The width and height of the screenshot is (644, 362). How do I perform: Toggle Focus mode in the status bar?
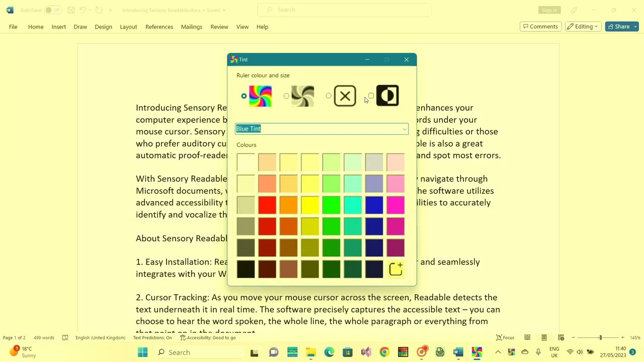tap(505, 338)
